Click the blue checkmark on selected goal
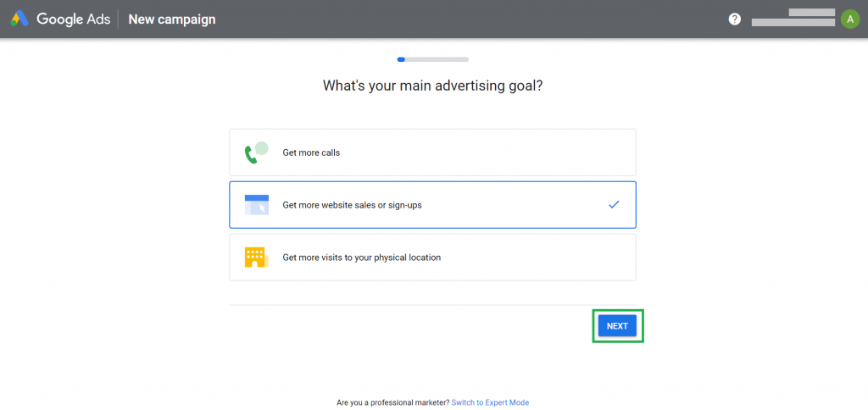Image resolution: width=868 pixels, height=410 pixels. [614, 205]
